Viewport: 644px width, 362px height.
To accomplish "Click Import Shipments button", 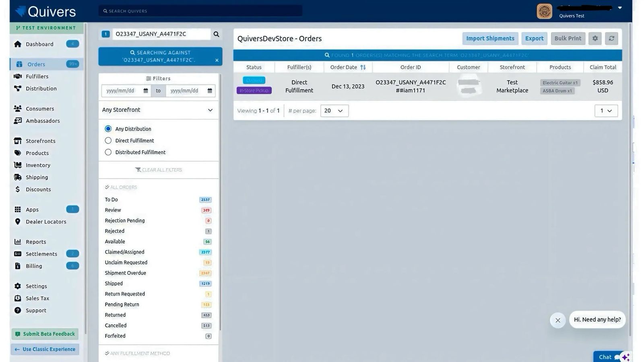I will 490,39.
